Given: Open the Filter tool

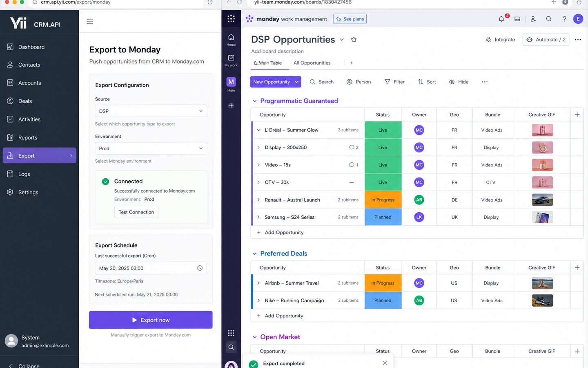Looking at the screenshot, I should coord(394,82).
